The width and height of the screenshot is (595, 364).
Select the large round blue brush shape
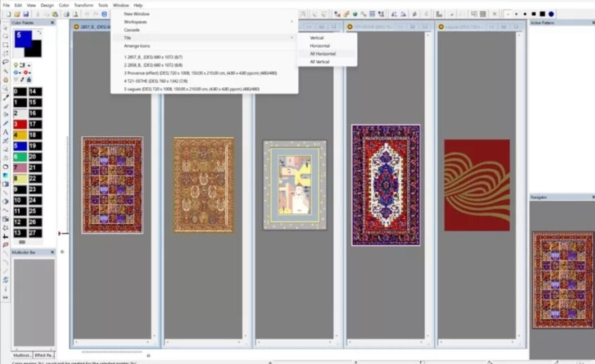tap(551, 14)
